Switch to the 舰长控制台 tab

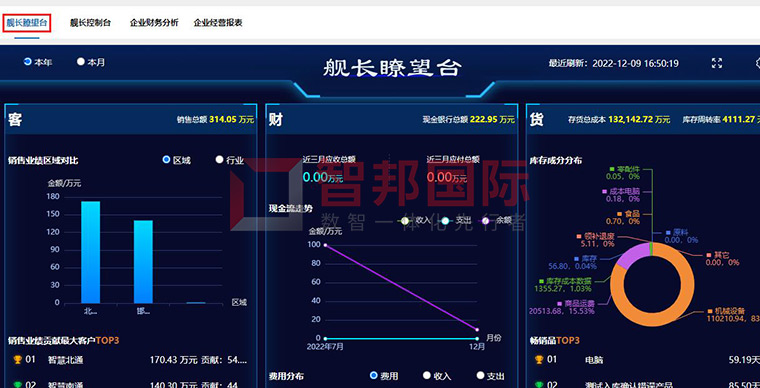[91, 22]
